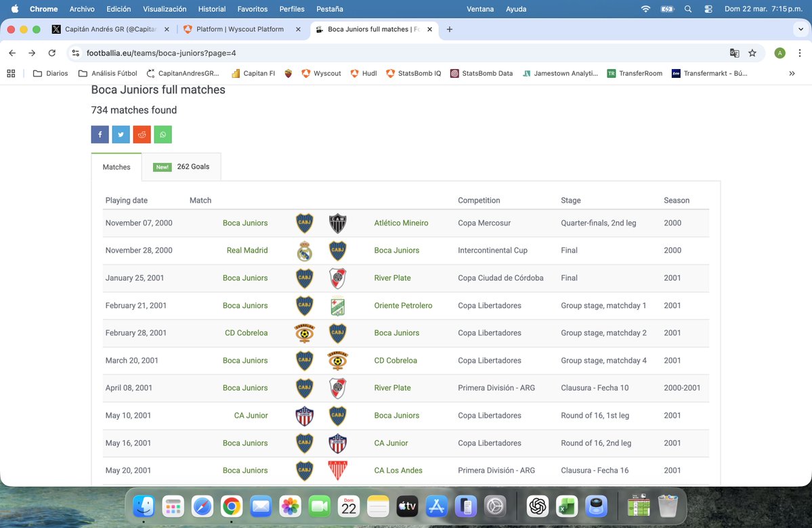Select Intercontinental Cup competition cell
812x528 pixels.
492,250
